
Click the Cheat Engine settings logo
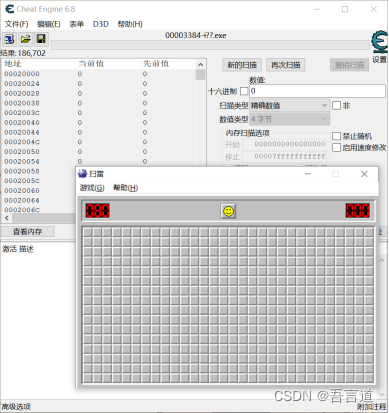(x=380, y=42)
